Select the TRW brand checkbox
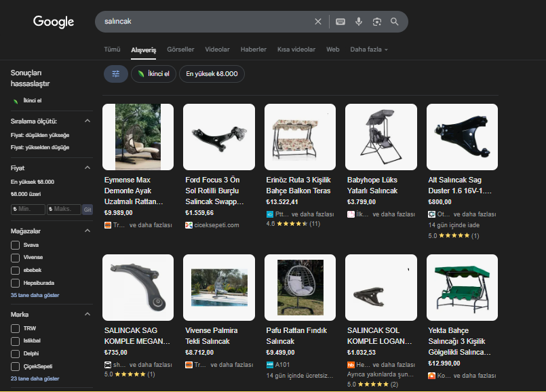 tap(16, 329)
